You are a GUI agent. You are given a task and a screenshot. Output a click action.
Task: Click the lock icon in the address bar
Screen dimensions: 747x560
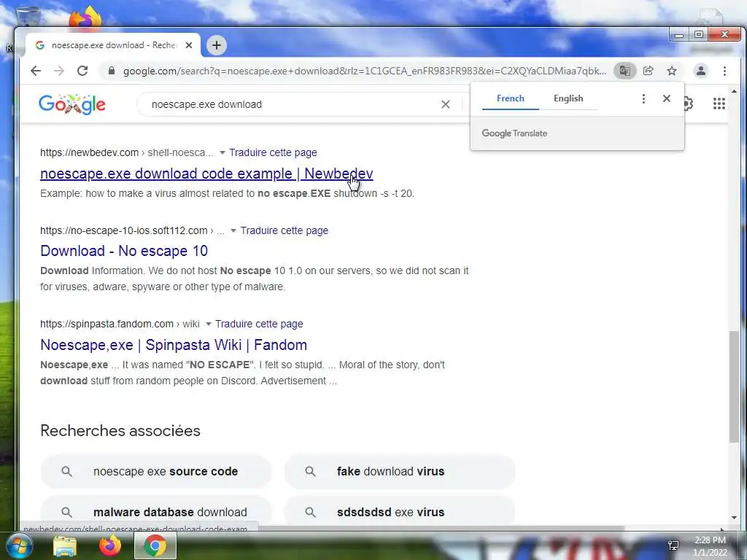(112, 71)
